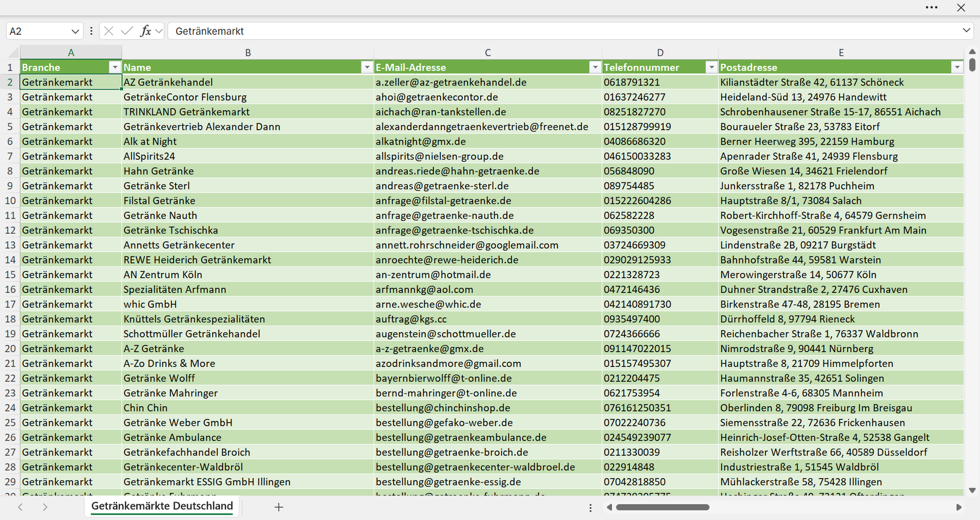Screen dimensions: 980x520
Task: Select the email ahoi@getraenkecontor.de
Action: pos(488,97)
